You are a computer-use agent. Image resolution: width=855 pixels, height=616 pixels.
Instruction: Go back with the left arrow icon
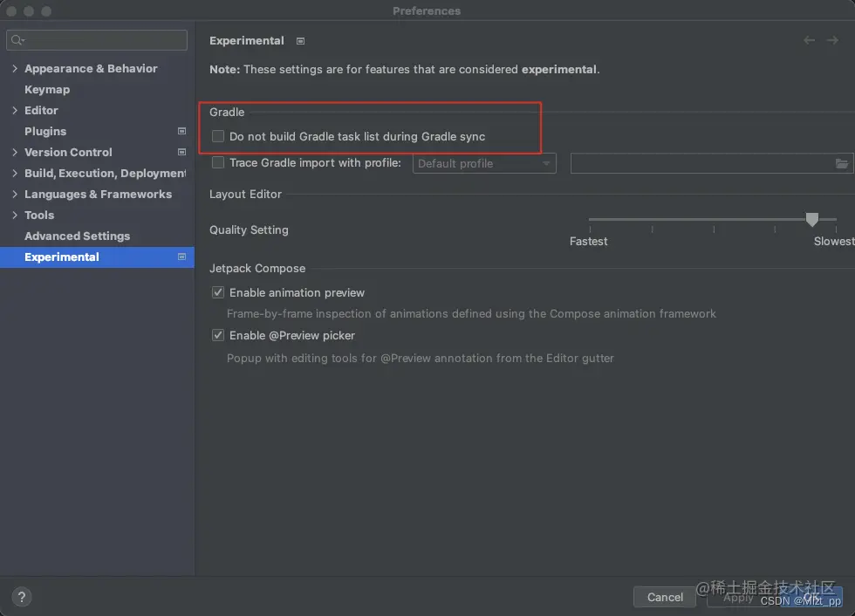810,40
